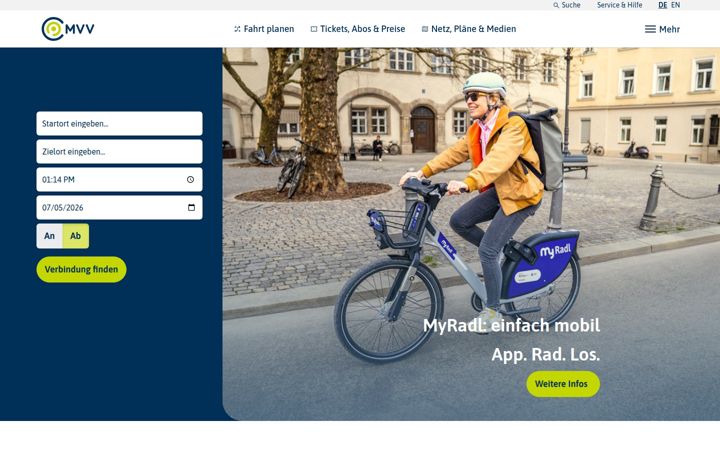This screenshot has width=720, height=450.
Task: Open the clock picker in time field
Action: [191, 180]
